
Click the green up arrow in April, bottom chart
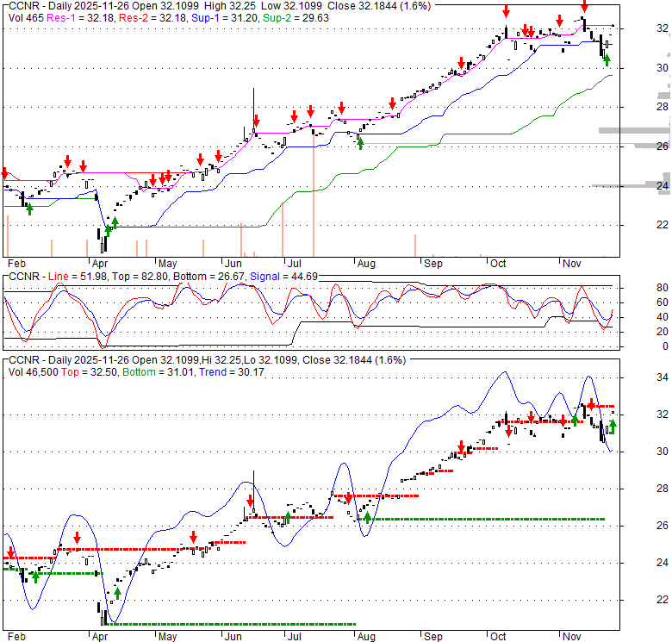tap(115, 594)
